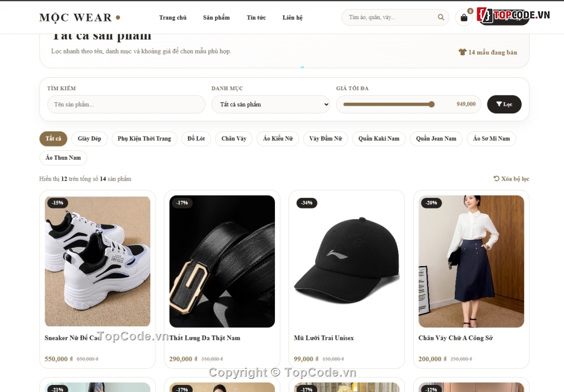Open the A-line skirt product image

pyautogui.click(x=471, y=261)
